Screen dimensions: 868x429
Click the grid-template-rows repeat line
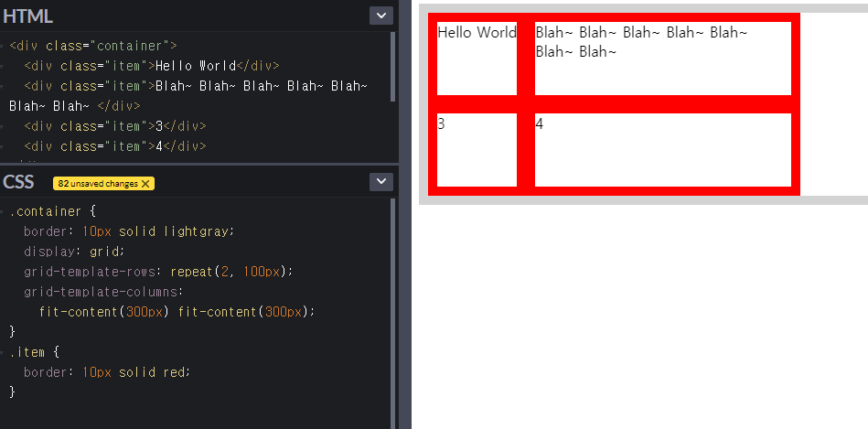pos(157,272)
